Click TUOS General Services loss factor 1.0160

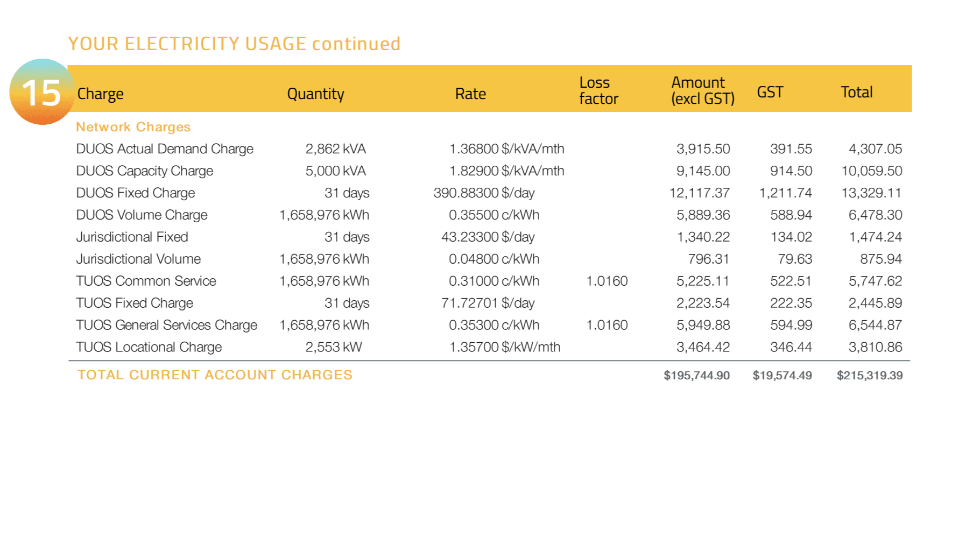coord(607,325)
